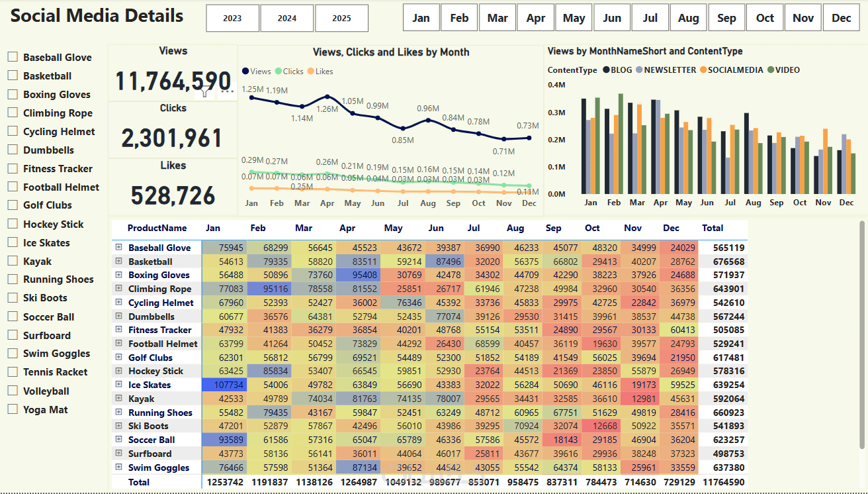Click the grand total value 11764590
The image size is (868, 494).
(x=722, y=482)
